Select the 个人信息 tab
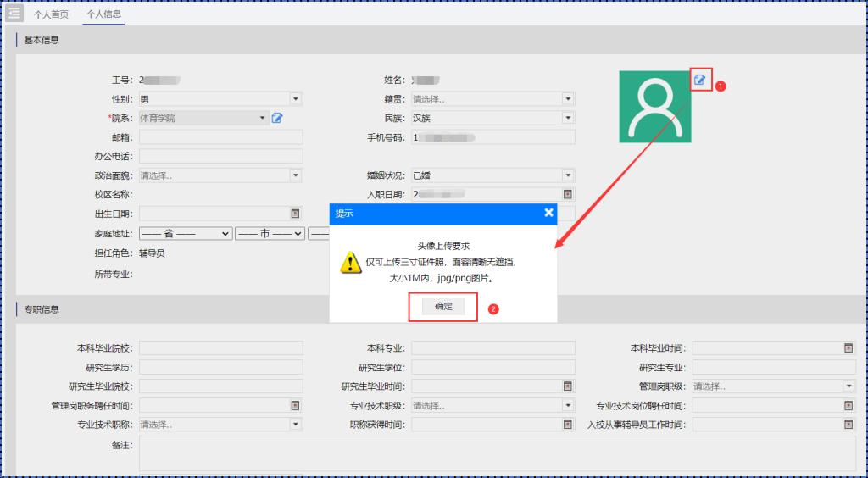Screen dimensions: 868x478 (x=103, y=14)
